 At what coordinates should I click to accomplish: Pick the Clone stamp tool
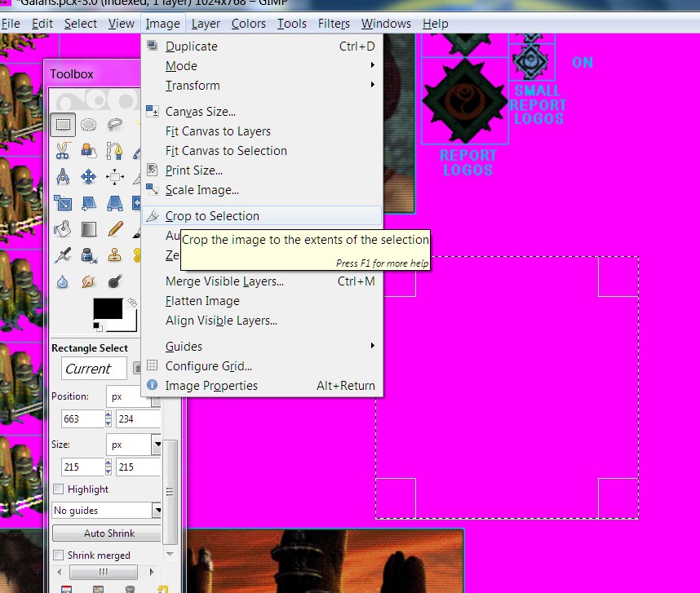(x=115, y=255)
